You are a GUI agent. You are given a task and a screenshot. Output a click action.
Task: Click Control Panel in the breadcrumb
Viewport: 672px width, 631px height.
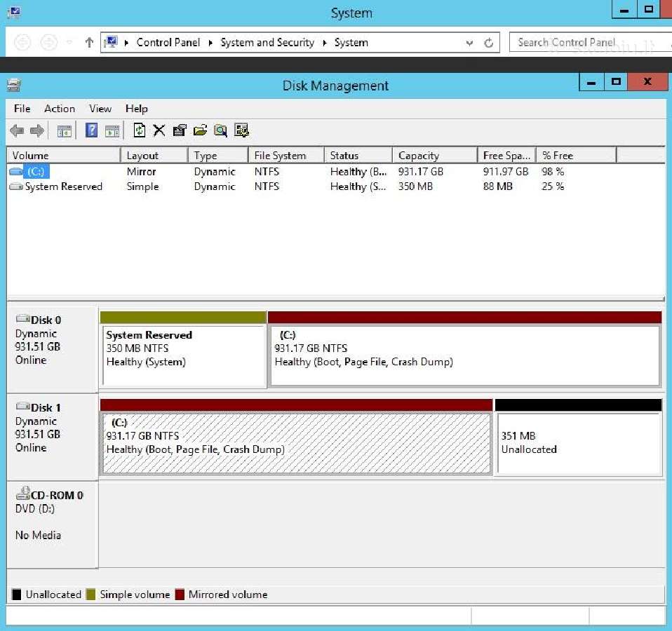click(x=168, y=42)
